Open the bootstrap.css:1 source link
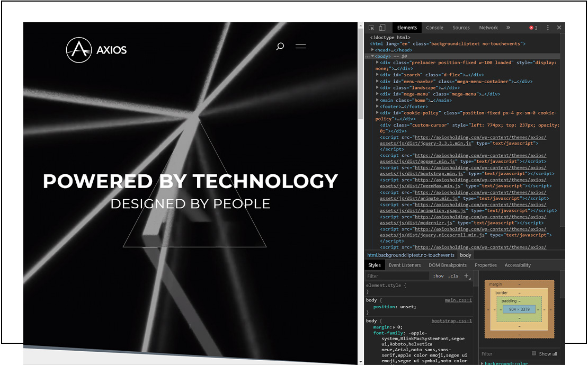The height and width of the screenshot is (365, 588). pos(451,321)
